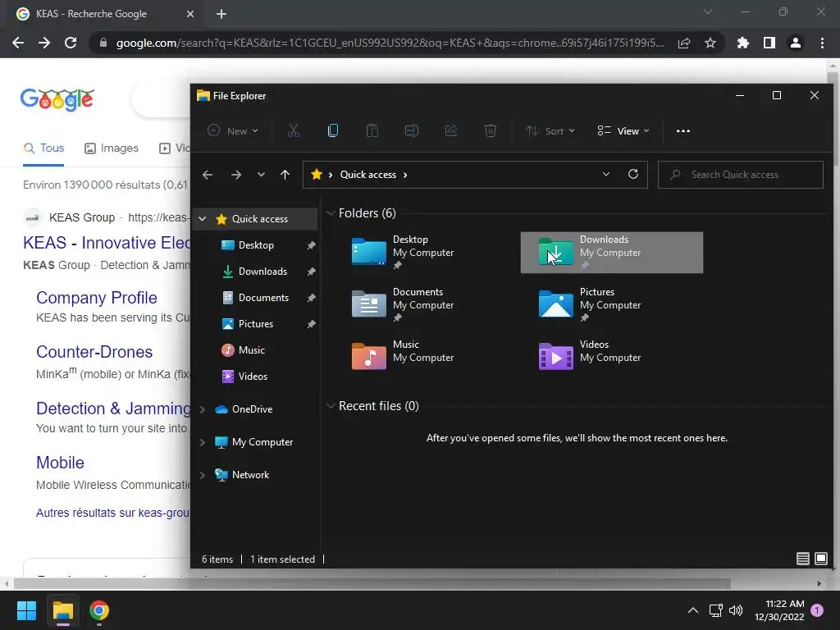Image resolution: width=840 pixels, height=630 pixels.
Task: Collapse the Recent files (0) group
Action: [331, 406]
